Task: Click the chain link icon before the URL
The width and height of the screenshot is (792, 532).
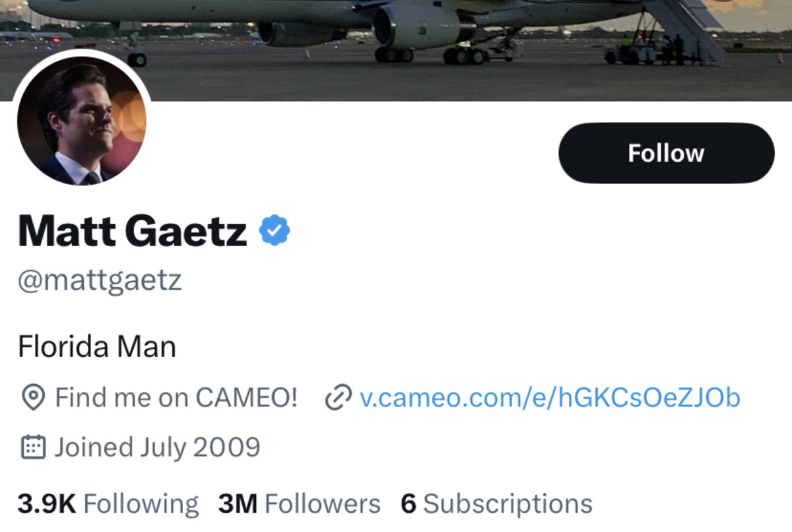Action: [x=337, y=396]
